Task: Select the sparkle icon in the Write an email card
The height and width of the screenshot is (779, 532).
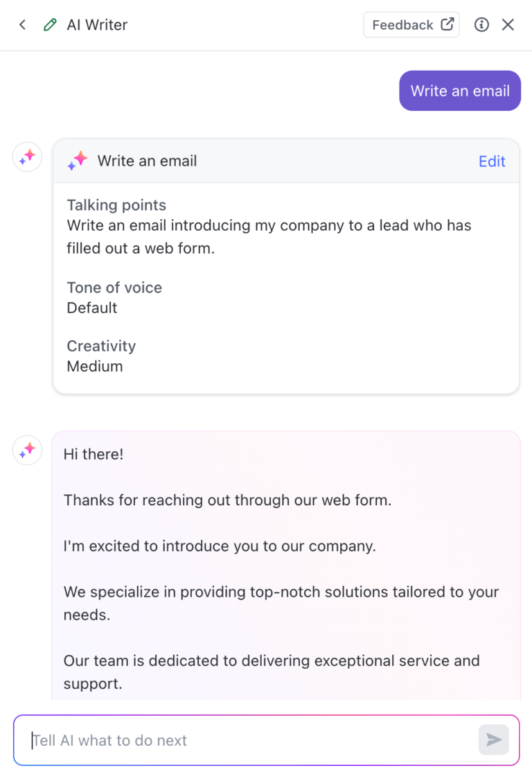Action: point(78,160)
